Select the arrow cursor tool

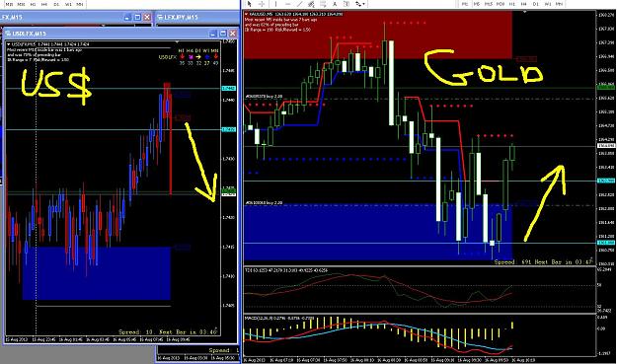click(x=250, y=4)
